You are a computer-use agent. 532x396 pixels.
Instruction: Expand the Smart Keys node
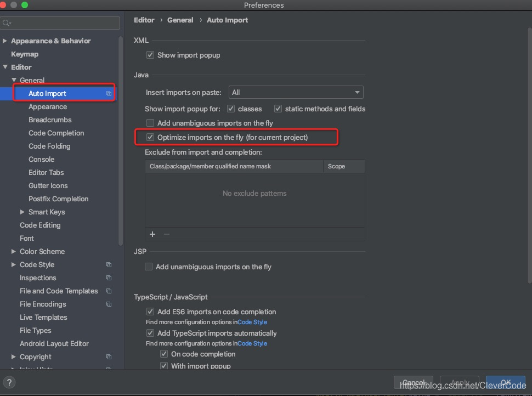[x=22, y=212]
